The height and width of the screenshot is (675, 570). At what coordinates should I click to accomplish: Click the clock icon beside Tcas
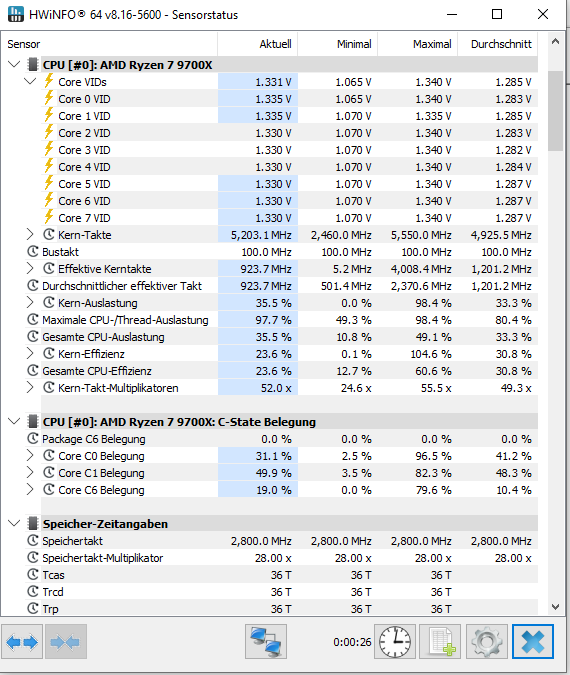pyautogui.click(x=33, y=574)
